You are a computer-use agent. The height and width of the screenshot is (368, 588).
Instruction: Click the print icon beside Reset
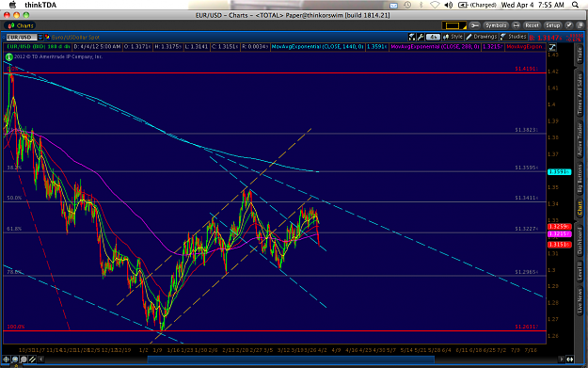click(x=516, y=25)
